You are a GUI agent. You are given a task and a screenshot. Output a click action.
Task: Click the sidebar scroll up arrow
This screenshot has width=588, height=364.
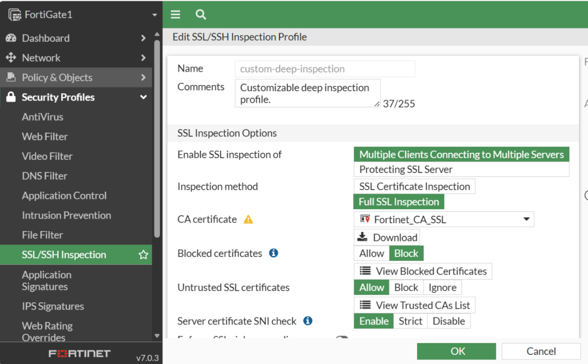[x=157, y=34]
